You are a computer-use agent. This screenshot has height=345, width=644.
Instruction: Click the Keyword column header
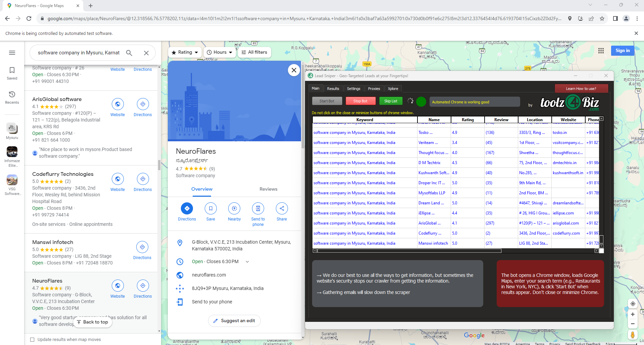(365, 120)
